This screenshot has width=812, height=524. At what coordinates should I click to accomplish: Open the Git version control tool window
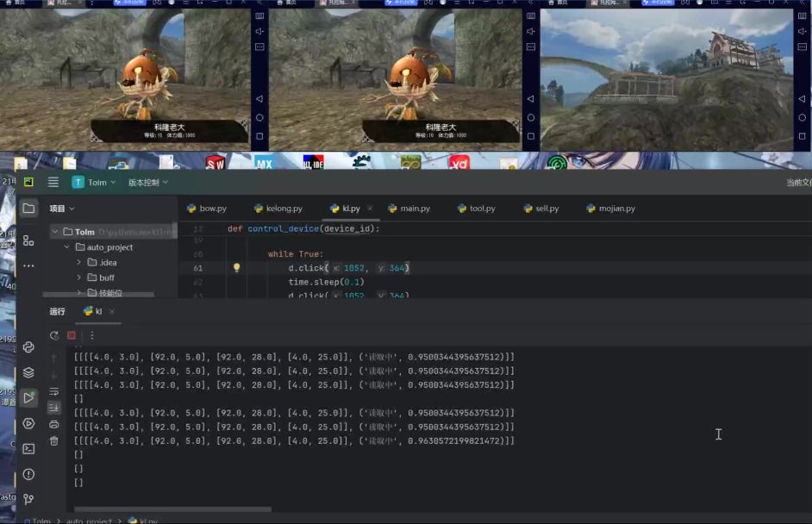[28, 499]
